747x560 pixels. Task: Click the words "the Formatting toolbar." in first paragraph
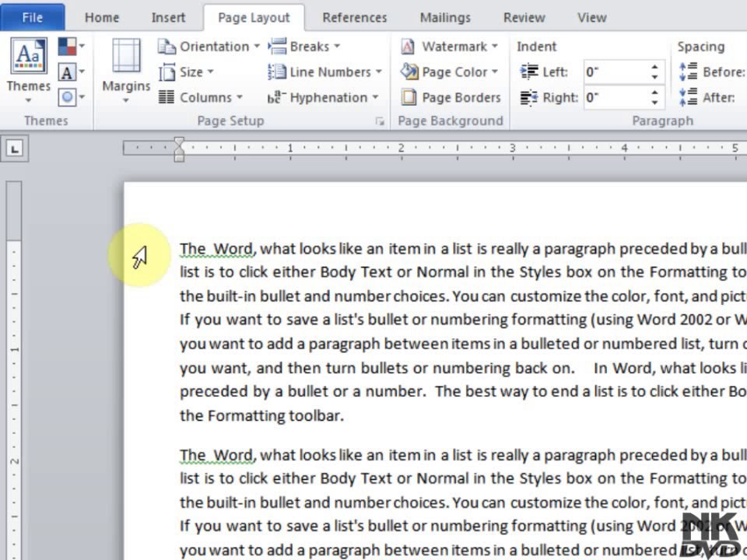click(261, 416)
